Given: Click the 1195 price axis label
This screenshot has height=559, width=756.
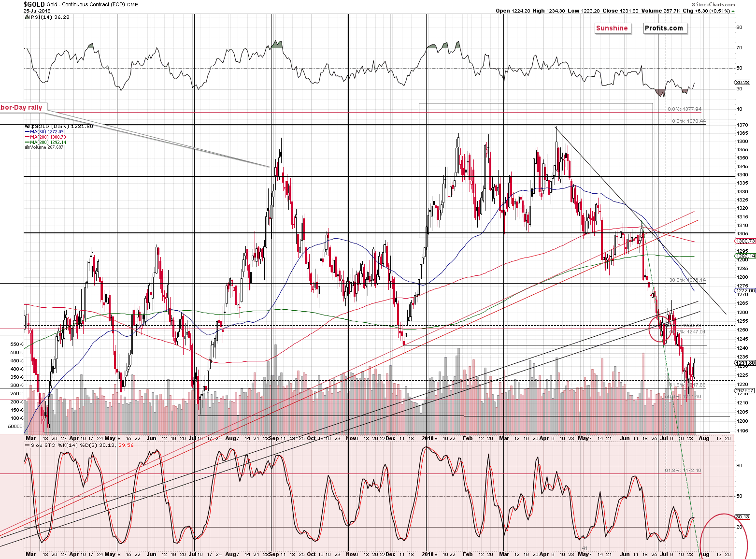Looking at the screenshot, I should [x=743, y=431].
